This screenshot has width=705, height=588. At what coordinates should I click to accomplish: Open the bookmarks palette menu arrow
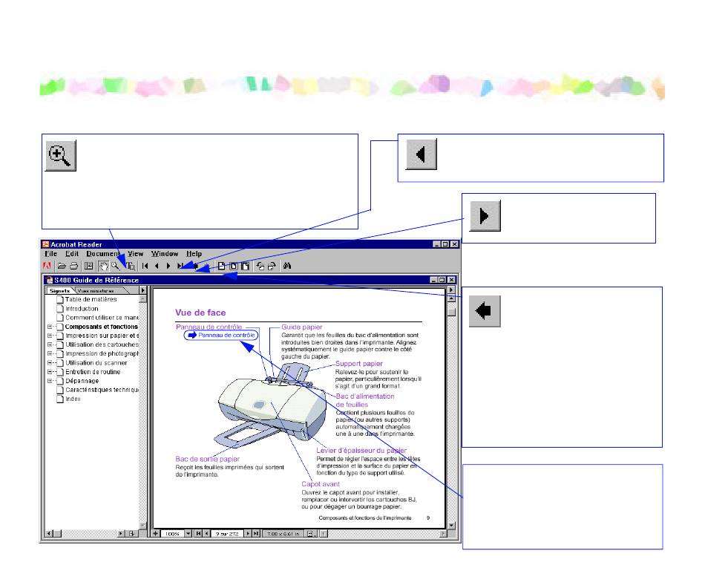(143, 290)
